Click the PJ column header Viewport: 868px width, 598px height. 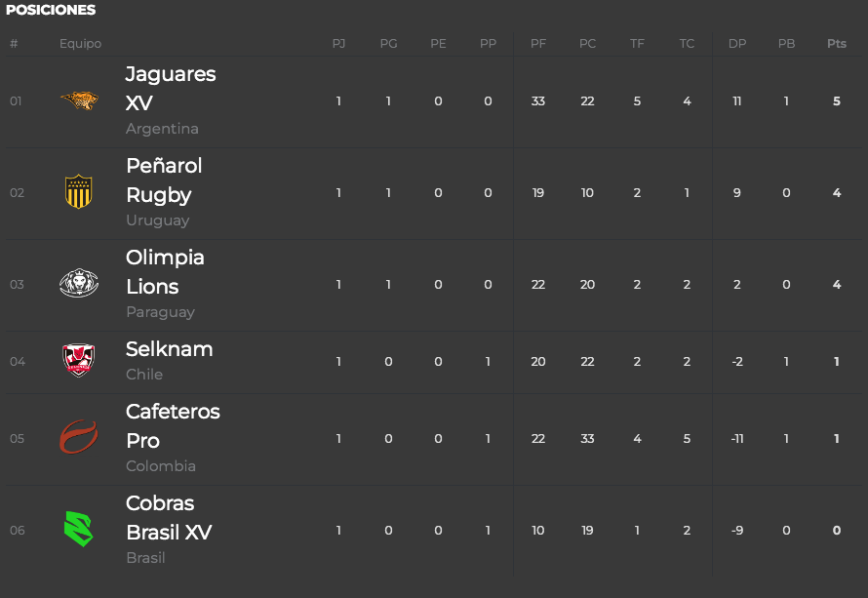338,44
